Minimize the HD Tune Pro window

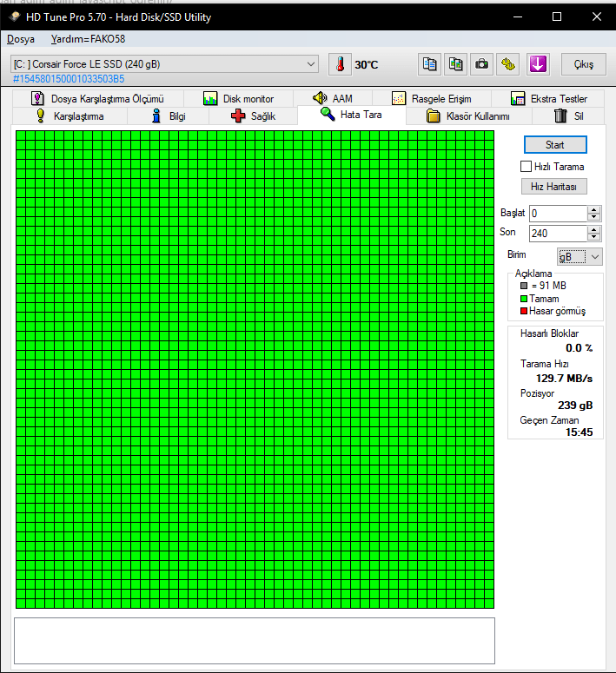518,16
